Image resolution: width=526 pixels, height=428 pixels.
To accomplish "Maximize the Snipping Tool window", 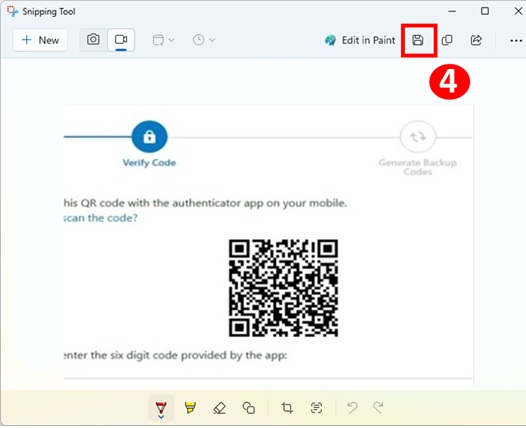I will point(485,11).
